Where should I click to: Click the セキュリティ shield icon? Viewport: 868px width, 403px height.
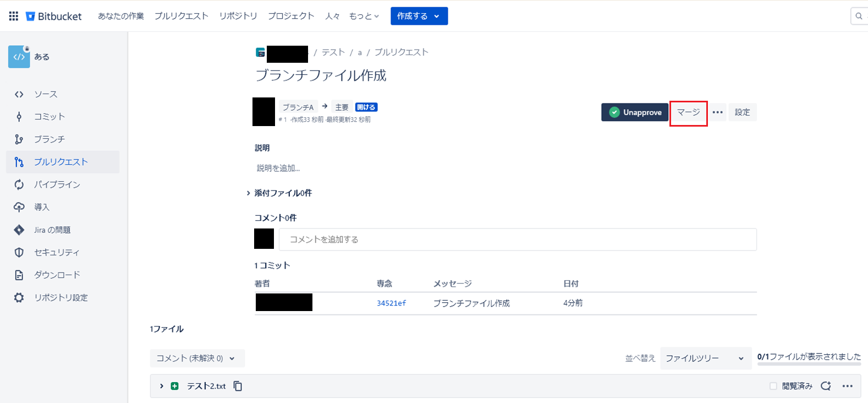(19, 252)
